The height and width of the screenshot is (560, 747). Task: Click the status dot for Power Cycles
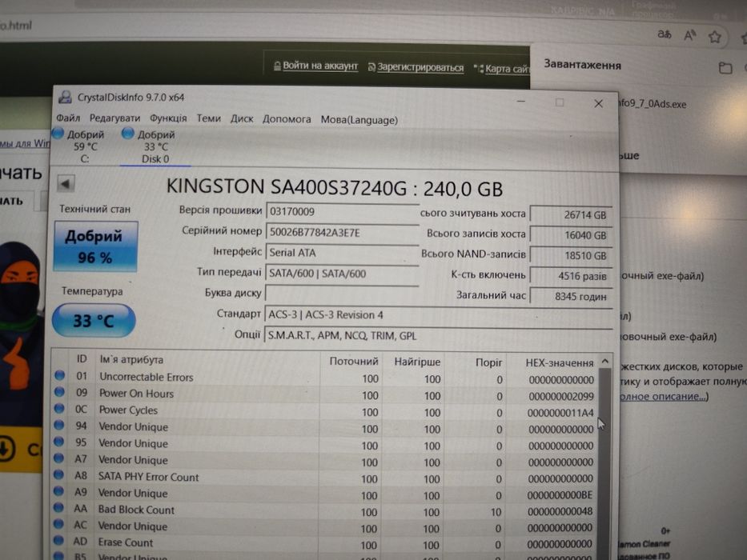coord(59,409)
